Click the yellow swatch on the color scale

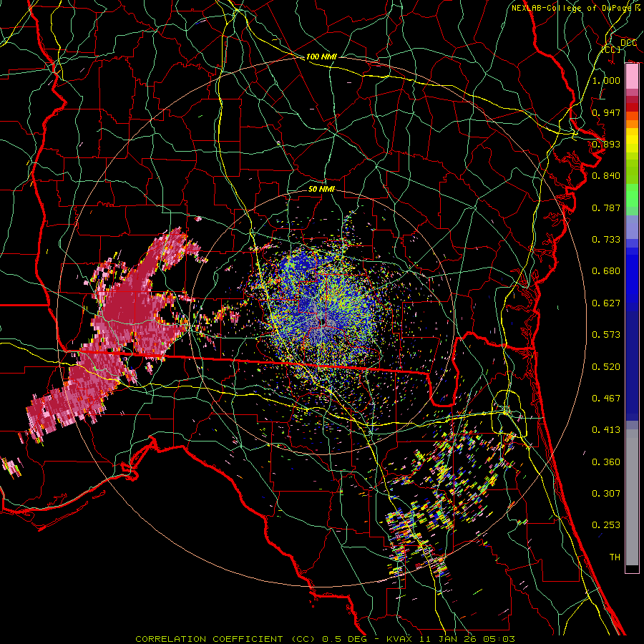click(632, 140)
